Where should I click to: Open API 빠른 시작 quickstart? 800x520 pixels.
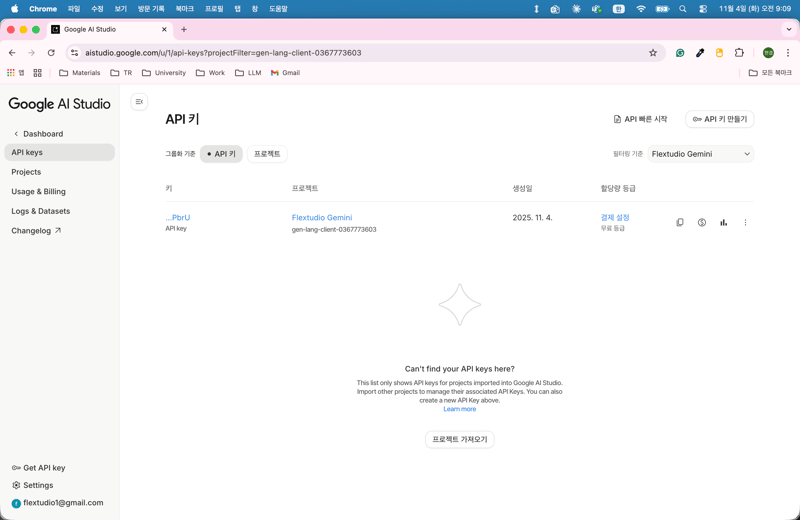640,119
